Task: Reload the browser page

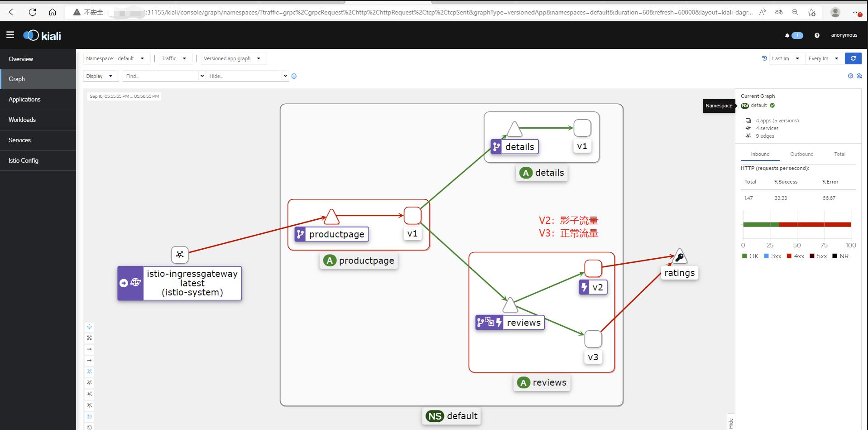Action: (x=33, y=12)
